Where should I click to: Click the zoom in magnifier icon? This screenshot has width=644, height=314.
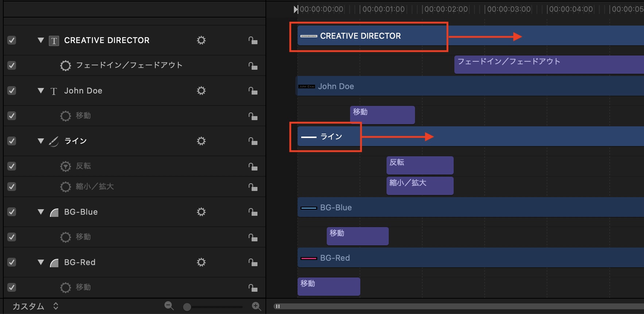[256, 306]
